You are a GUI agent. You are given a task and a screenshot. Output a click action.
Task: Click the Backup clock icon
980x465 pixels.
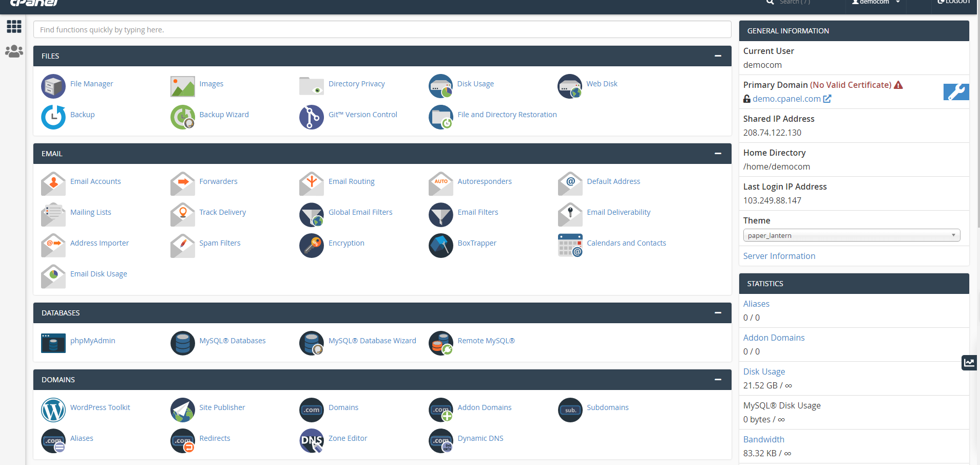pyautogui.click(x=53, y=117)
